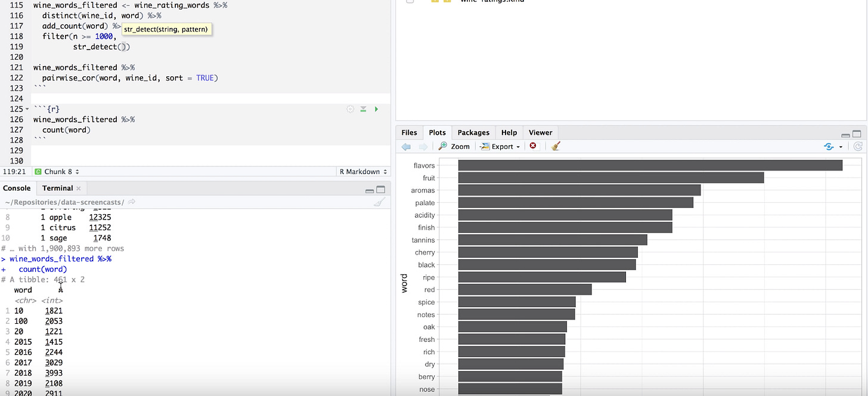Click 'A tibble: 461 x 2' console line

click(x=43, y=279)
